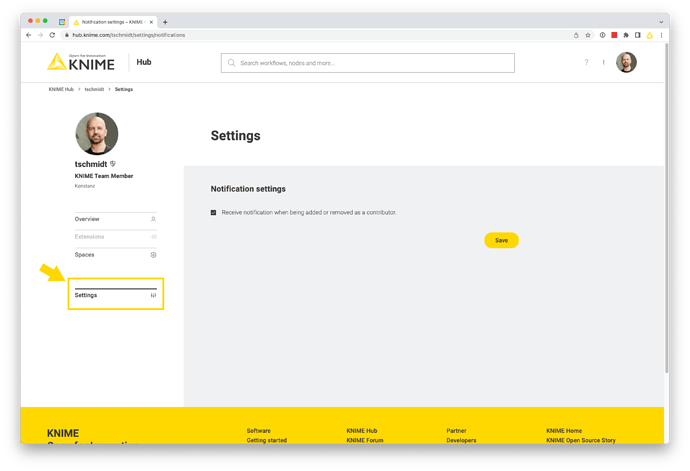Save the notification settings
Screen dimensions: 690x471
[501, 240]
